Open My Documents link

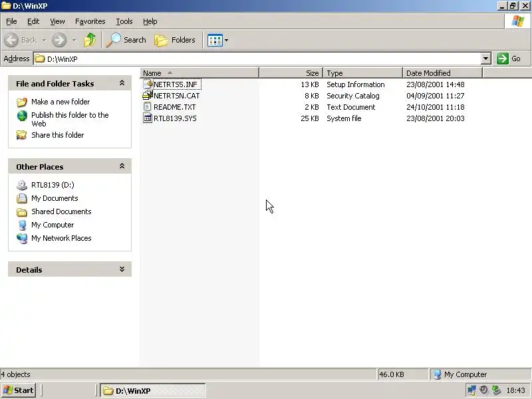55,198
